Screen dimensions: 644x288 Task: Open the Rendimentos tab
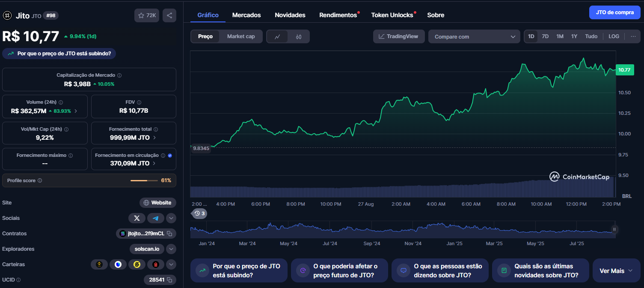[338, 15]
